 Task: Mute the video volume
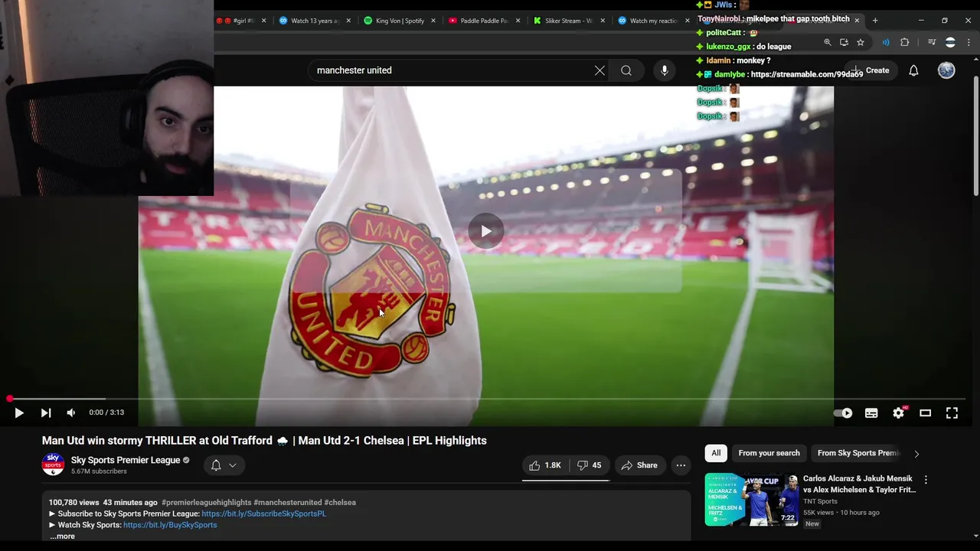coord(71,413)
